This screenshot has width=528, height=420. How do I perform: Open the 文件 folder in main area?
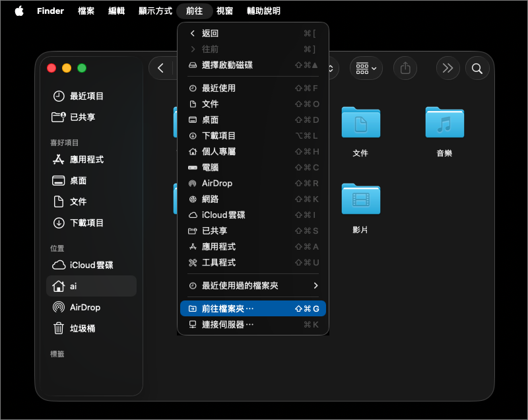coord(360,123)
